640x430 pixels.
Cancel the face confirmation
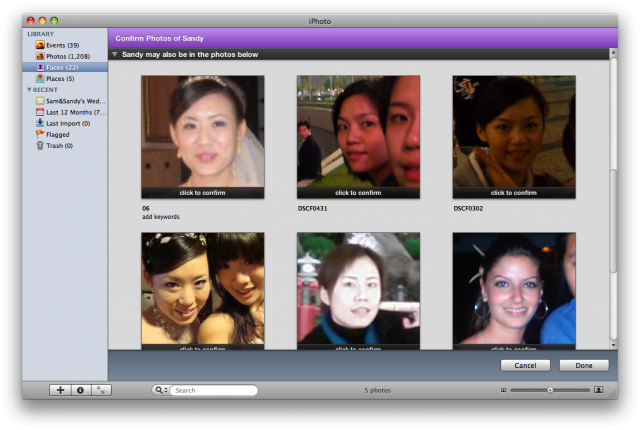point(525,366)
